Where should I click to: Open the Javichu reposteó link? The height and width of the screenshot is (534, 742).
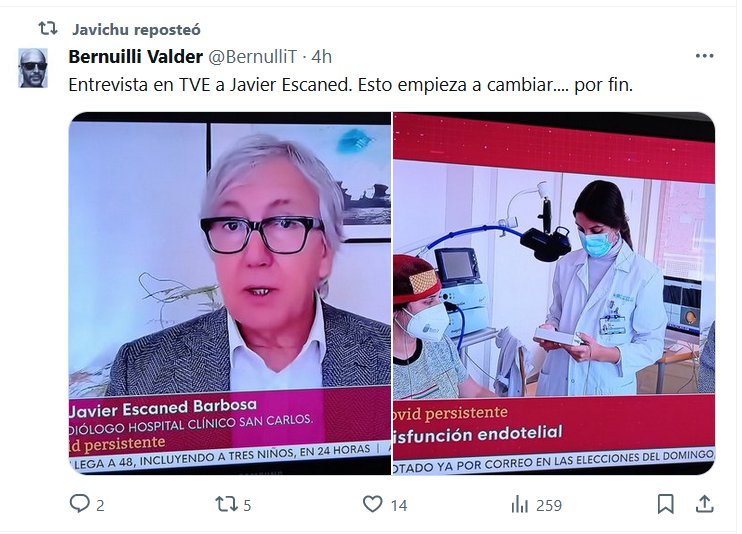[x=136, y=30]
